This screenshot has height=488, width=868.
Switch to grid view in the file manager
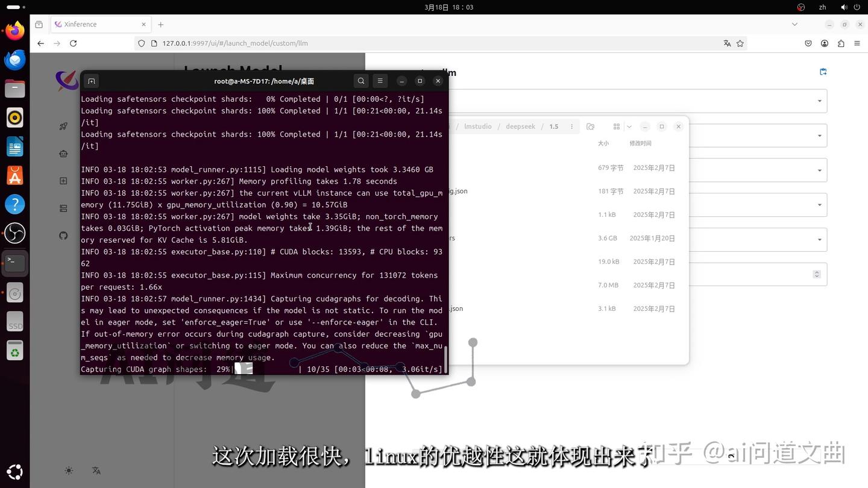point(617,127)
